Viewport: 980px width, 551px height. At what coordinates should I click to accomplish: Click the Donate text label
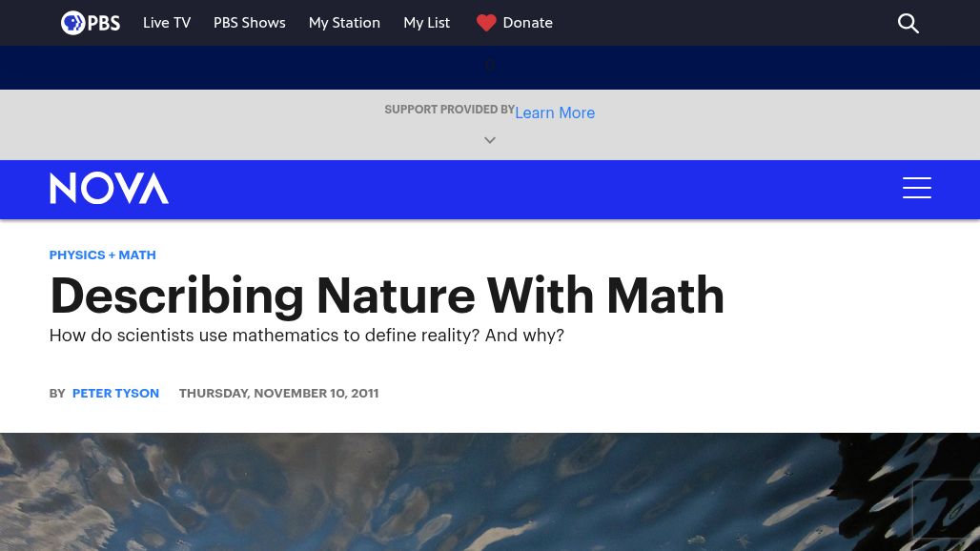pyautogui.click(x=527, y=23)
